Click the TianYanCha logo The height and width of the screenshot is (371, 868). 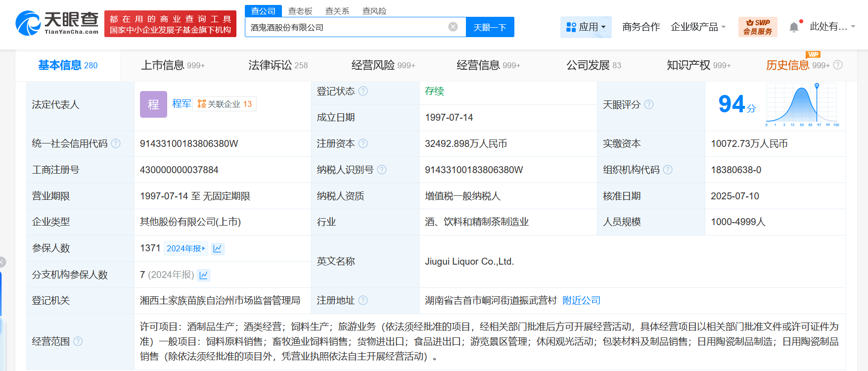(x=57, y=23)
